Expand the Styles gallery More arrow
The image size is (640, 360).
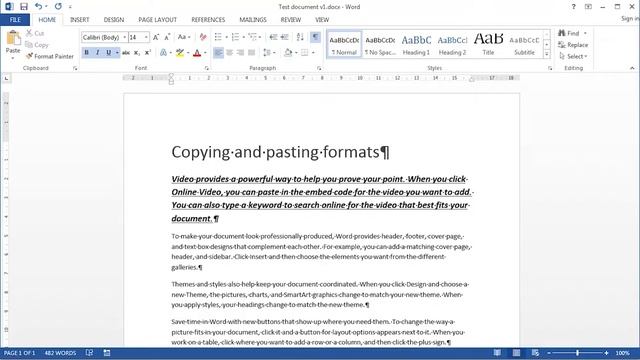[x=547, y=54]
